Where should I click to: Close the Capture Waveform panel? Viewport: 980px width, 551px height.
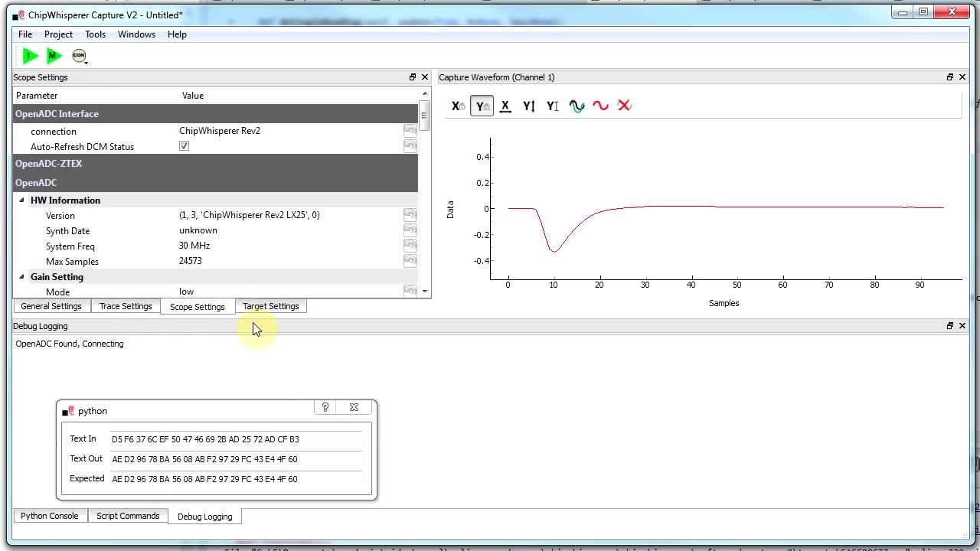pos(962,77)
